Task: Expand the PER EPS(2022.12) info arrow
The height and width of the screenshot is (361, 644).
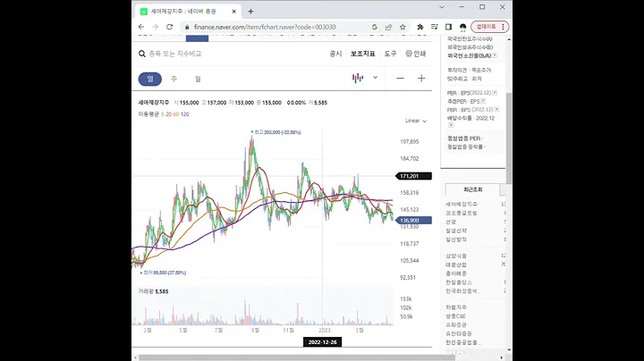Action: pos(495,93)
